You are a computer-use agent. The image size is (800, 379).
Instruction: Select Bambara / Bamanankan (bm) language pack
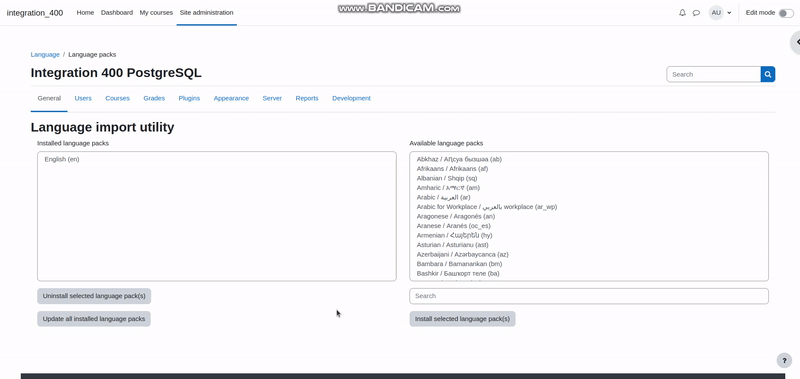point(589,264)
